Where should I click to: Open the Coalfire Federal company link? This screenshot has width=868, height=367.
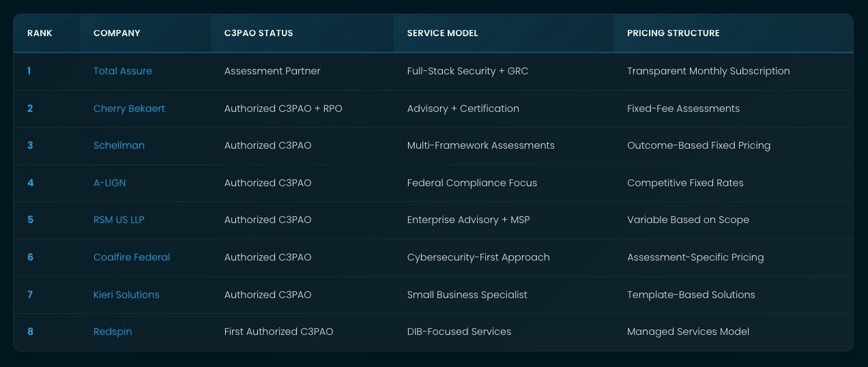coord(132,257)
